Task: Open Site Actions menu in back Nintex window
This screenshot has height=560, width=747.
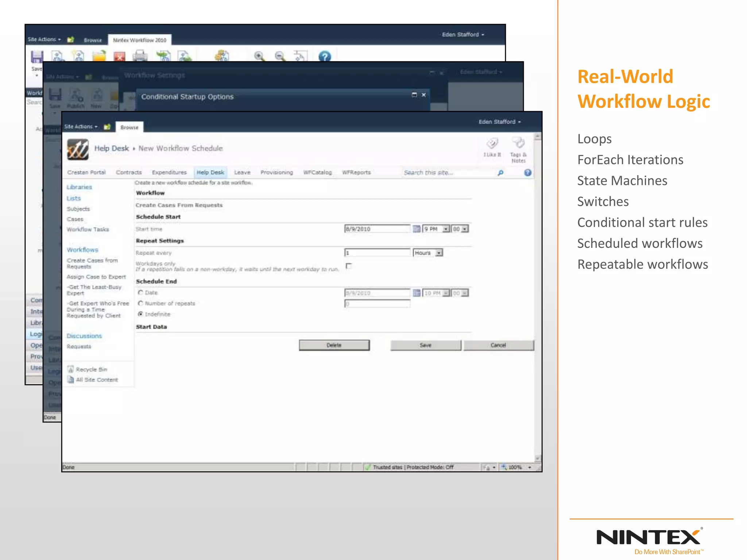Action: [44, 39]
